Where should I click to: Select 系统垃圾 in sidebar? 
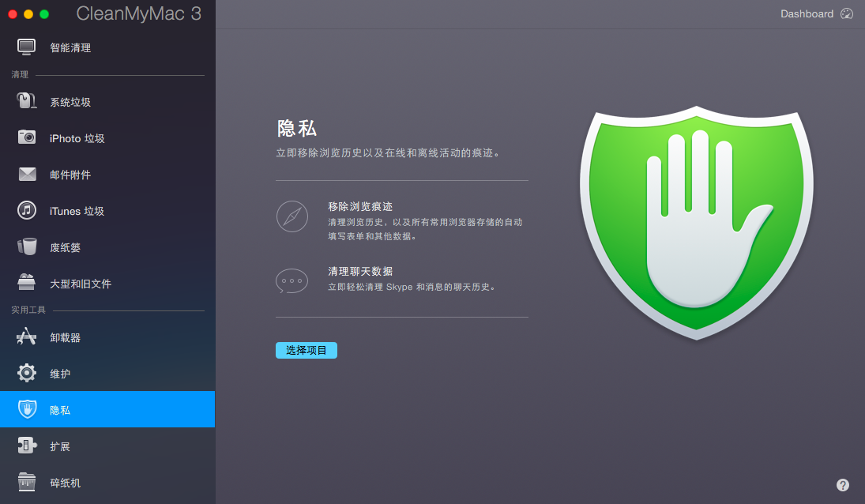(x=107, y=102)
